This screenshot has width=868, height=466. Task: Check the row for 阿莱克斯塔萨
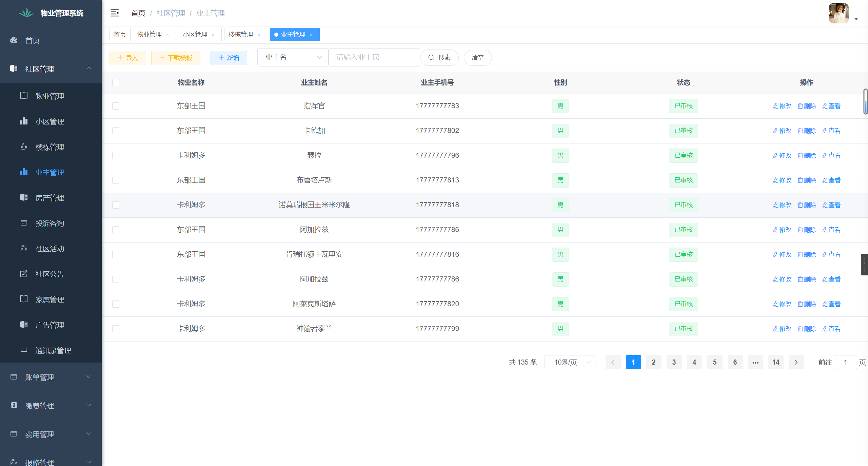(x=116, y=304)
